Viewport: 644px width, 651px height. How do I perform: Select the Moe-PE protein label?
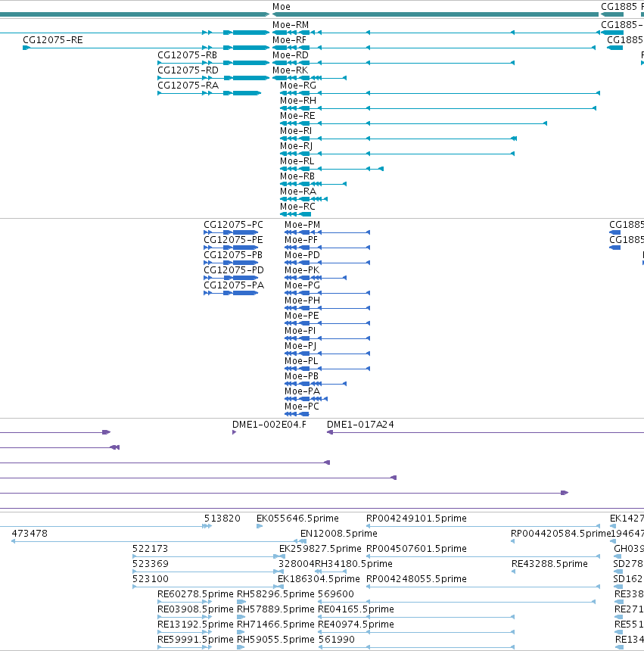[302, 316]
